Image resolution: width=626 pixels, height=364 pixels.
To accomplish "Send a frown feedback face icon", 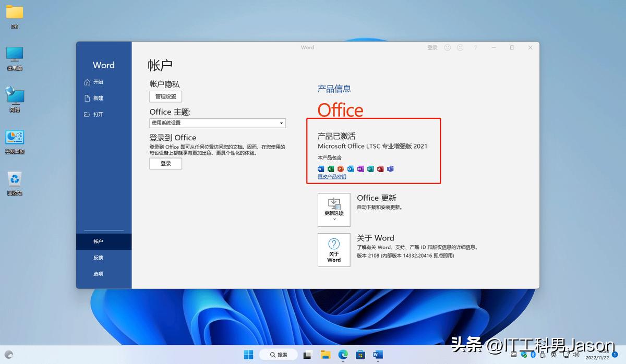I will pyautogui.click(x=460, y=47).
